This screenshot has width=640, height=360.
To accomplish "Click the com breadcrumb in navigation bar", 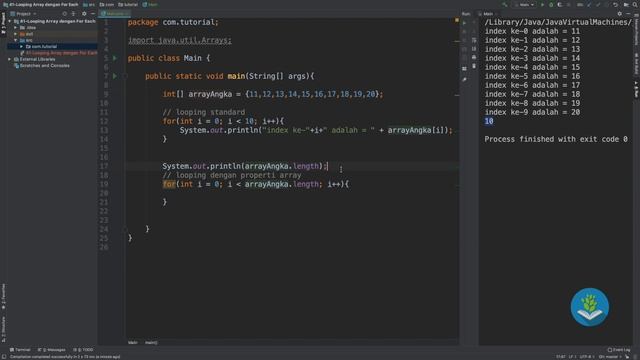I will tap(107, 4).
